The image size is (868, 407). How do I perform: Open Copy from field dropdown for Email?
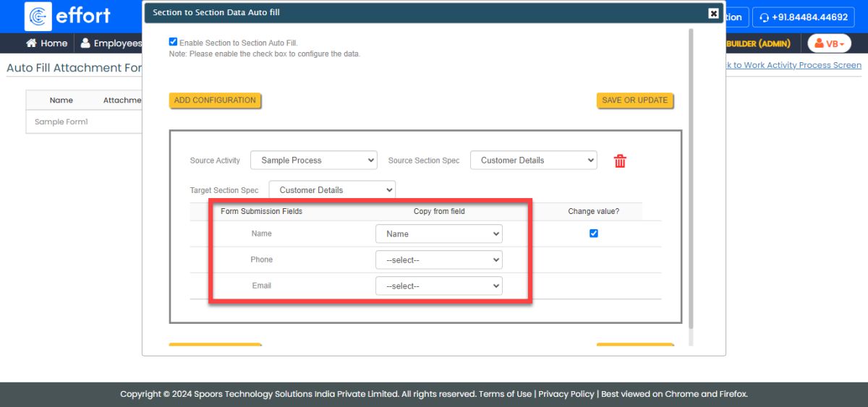439,286
